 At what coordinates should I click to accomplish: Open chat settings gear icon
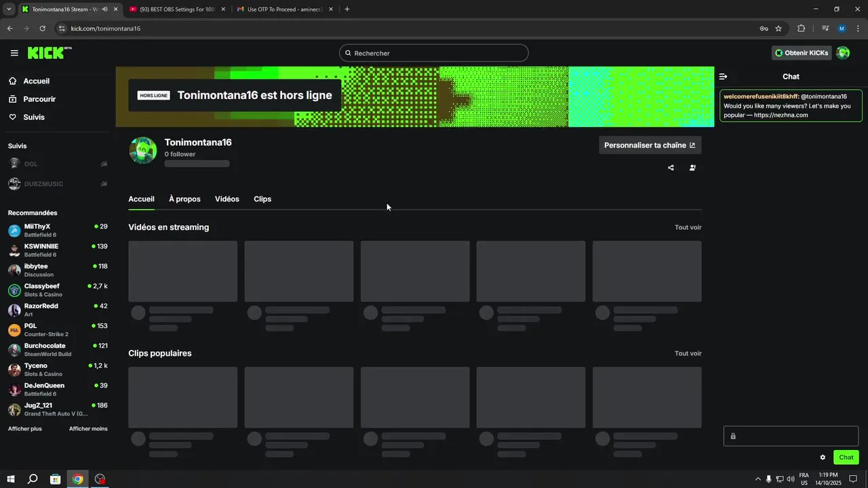pos(823,457)
